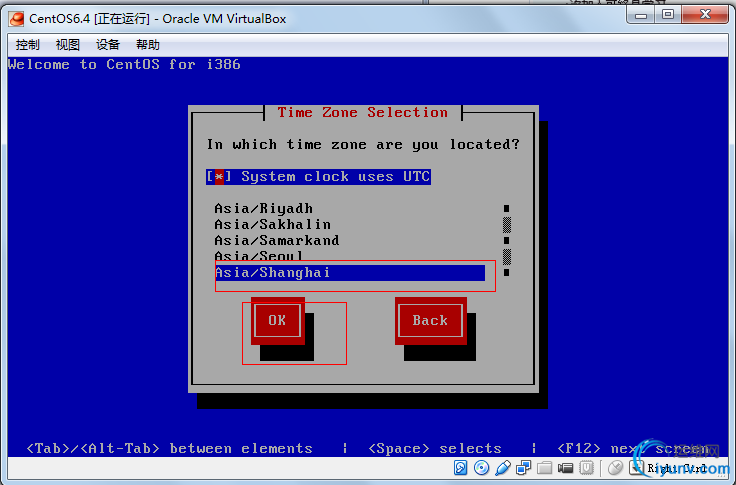736x485 pixels.
Task: Click the Back button in the dialog
Action: click(430, 320)
